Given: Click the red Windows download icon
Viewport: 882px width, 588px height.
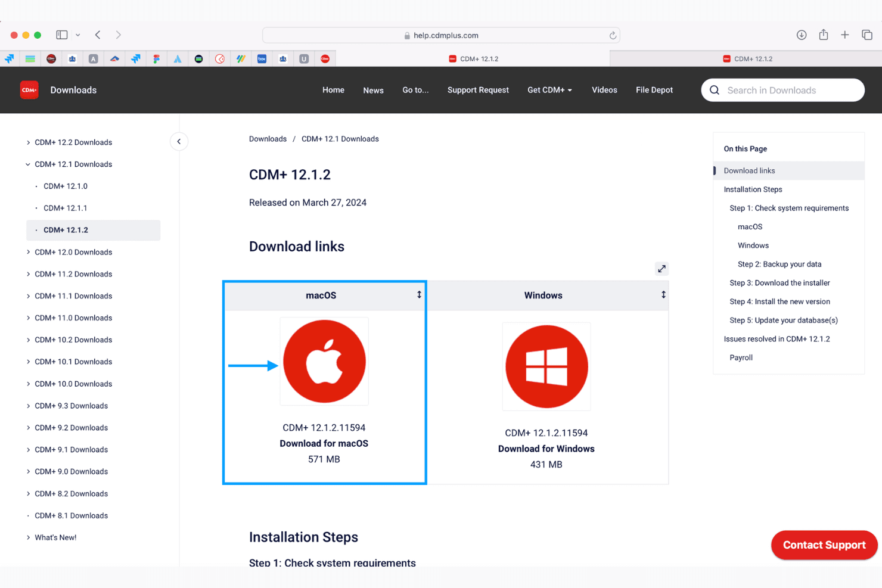Looking at the screenshot, I should tap(546, 366).
